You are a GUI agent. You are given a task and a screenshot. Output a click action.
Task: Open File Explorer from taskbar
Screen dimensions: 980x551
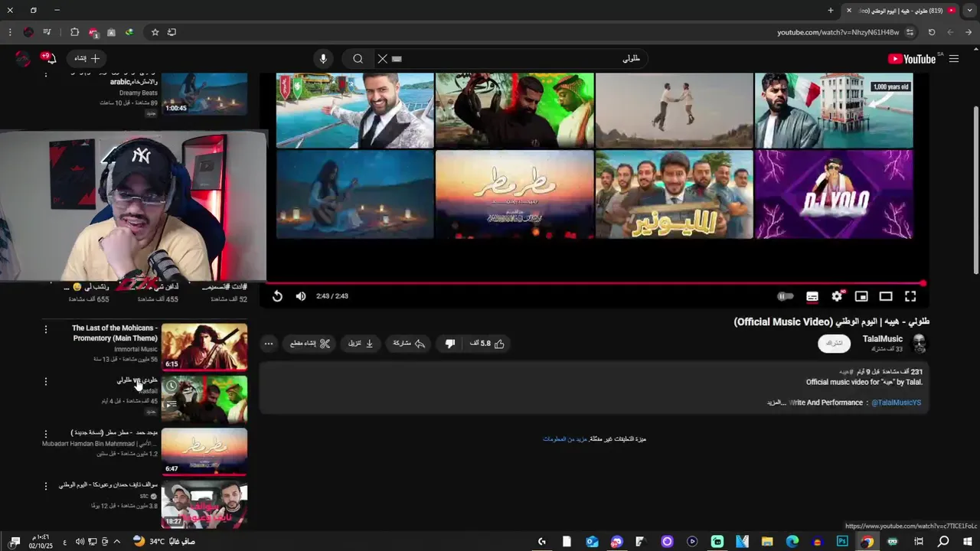(x=767, y=542)
